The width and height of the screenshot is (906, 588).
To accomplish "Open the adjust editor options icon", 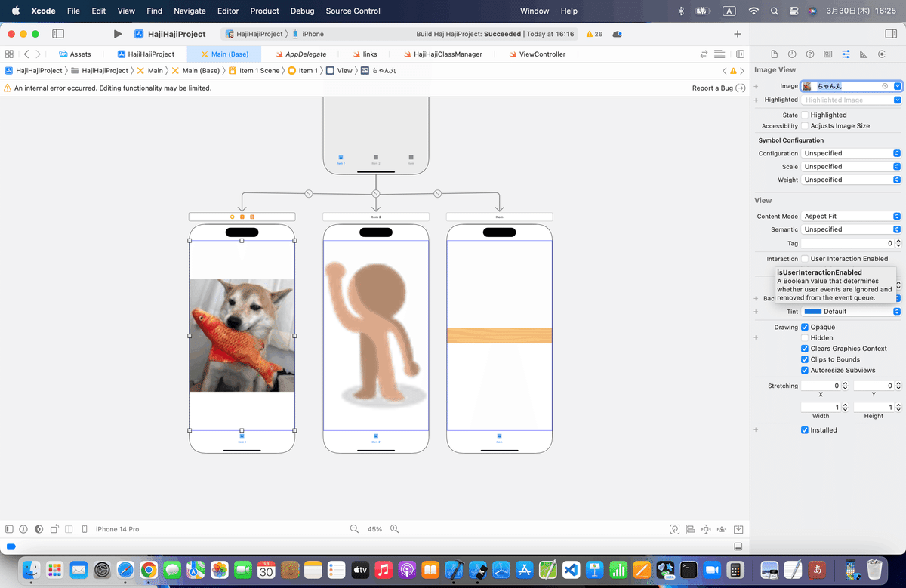I will [x=720, y=54].
